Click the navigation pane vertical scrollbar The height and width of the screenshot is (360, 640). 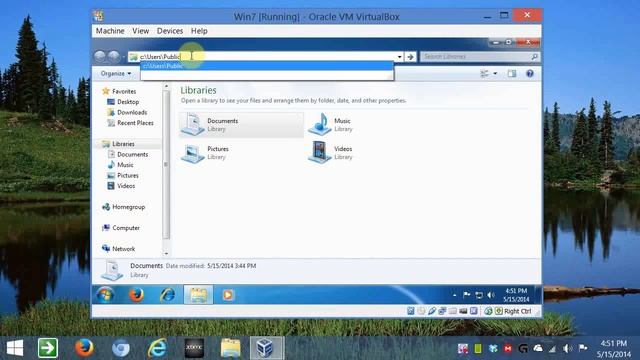pyautogui.click(x=166, y=164)
